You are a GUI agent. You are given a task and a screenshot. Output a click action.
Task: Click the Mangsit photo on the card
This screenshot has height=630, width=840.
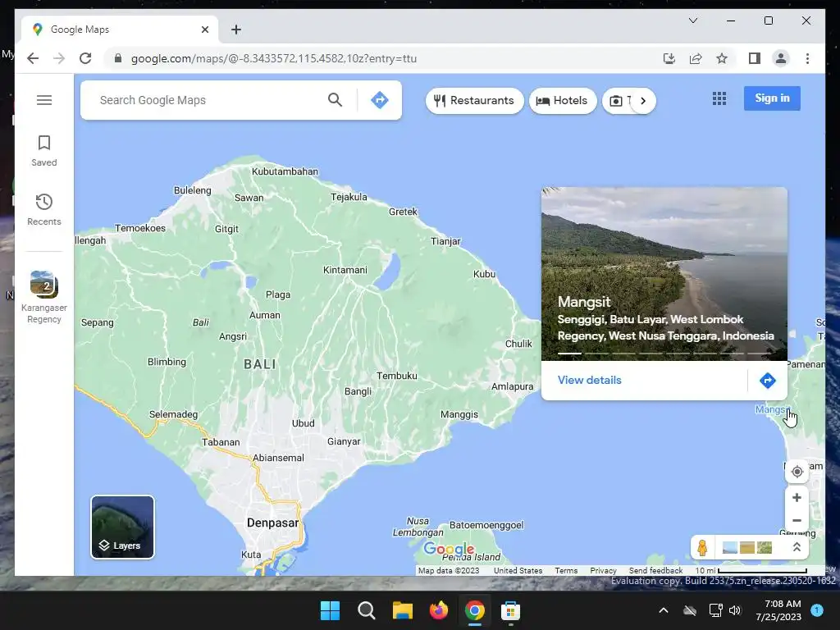pyautogui.click(x=664, y=273)
